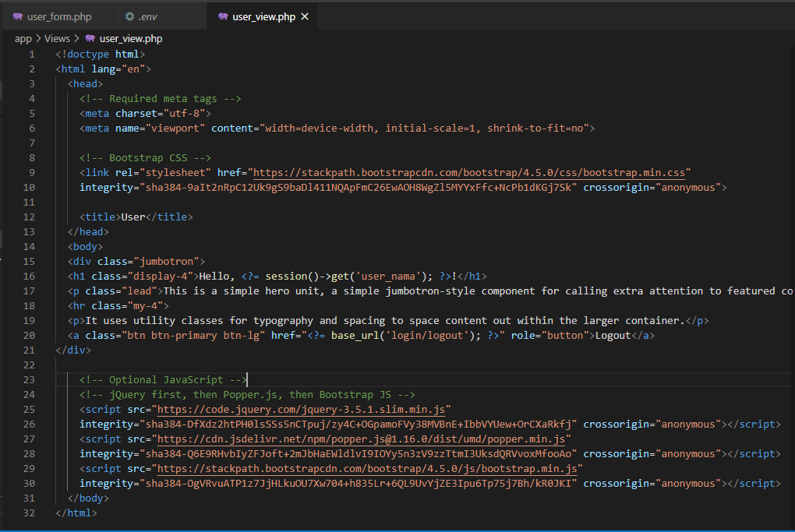Image resolution: width=795 pixels, height=532 pixels.
Task: Click the lang="en" attribute on line 2
Action: tap(118, 69)
